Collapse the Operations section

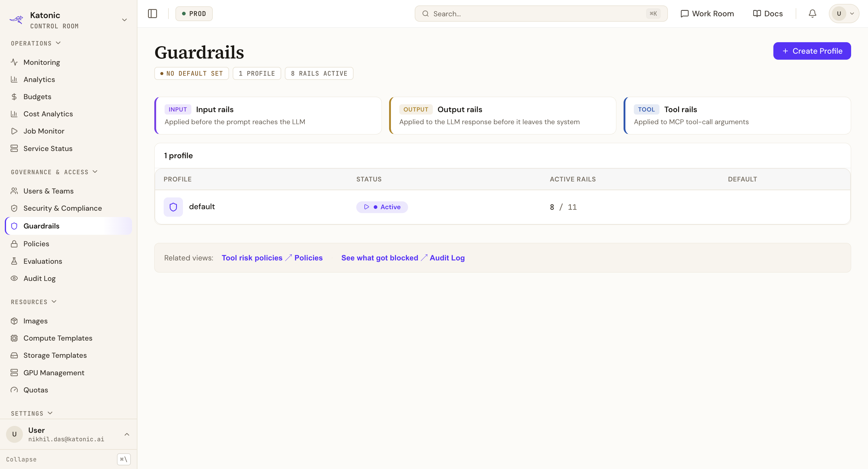[58, 43]
